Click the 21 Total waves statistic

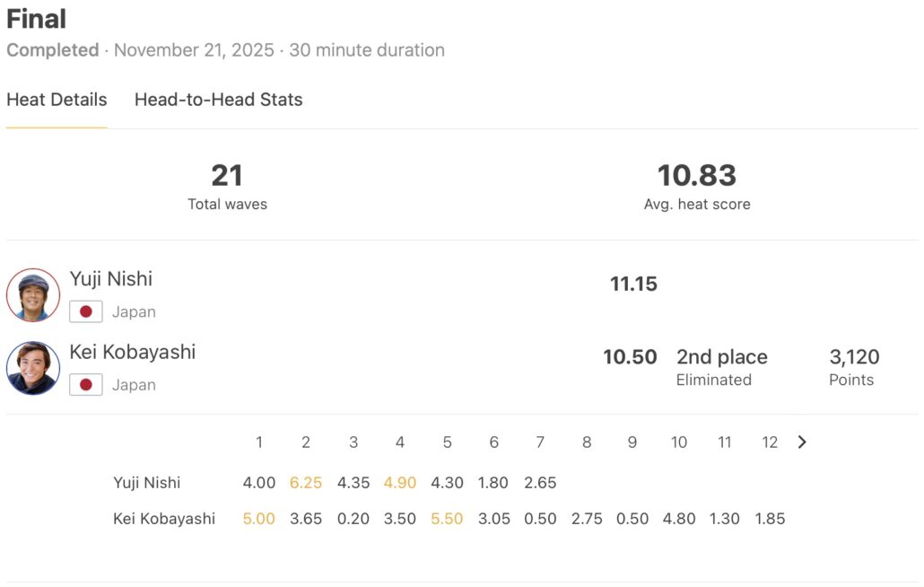coord(227,175)
